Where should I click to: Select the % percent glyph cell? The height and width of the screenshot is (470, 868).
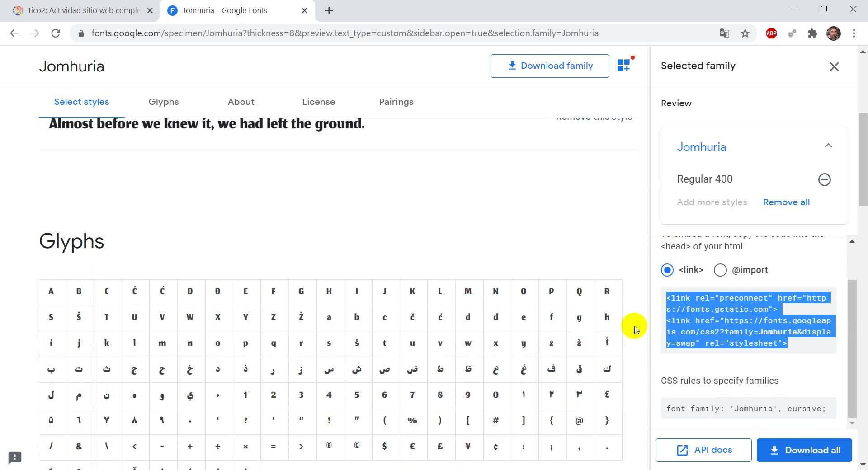click(412, 421)
